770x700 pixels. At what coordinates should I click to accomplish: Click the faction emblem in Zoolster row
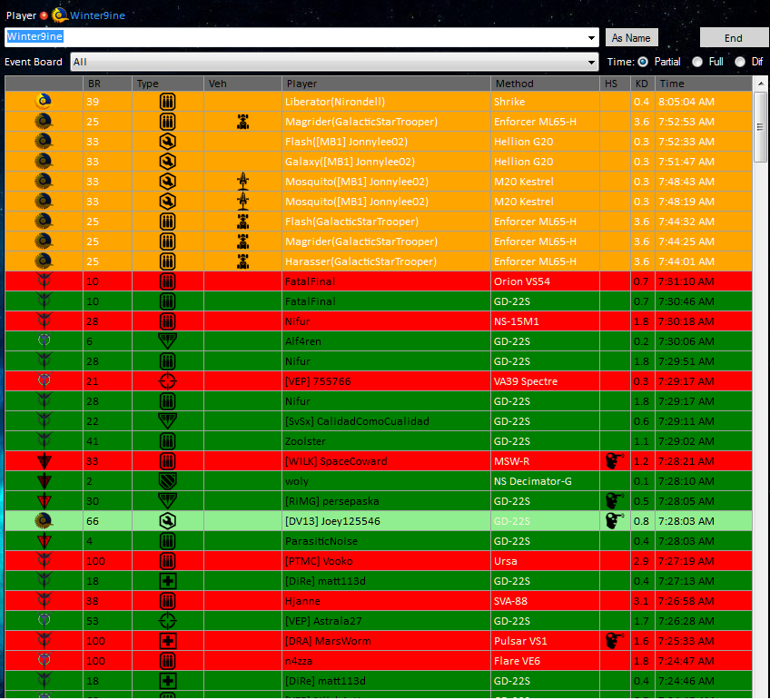tap(44, 441)
